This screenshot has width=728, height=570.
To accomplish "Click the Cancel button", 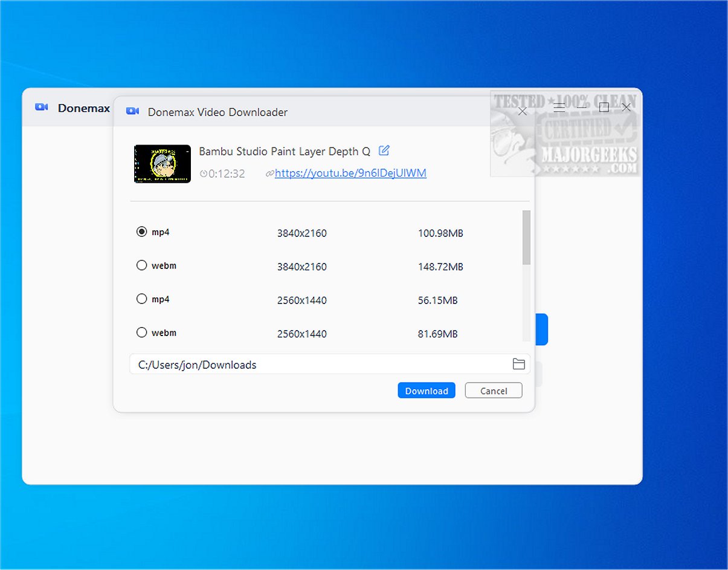I will tap(494, 390).
